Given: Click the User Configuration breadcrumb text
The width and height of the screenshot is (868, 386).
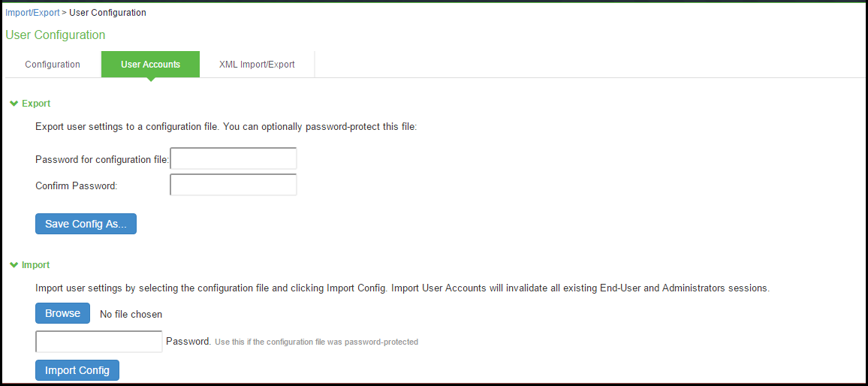Looking at the screenshot, I should (107, 12).
